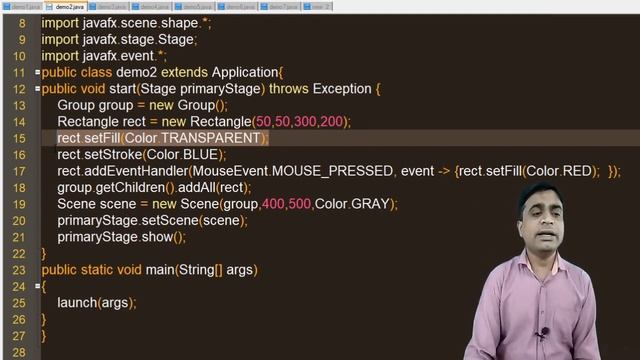Collapse the start method fold marker on line 12

[38, 89]
